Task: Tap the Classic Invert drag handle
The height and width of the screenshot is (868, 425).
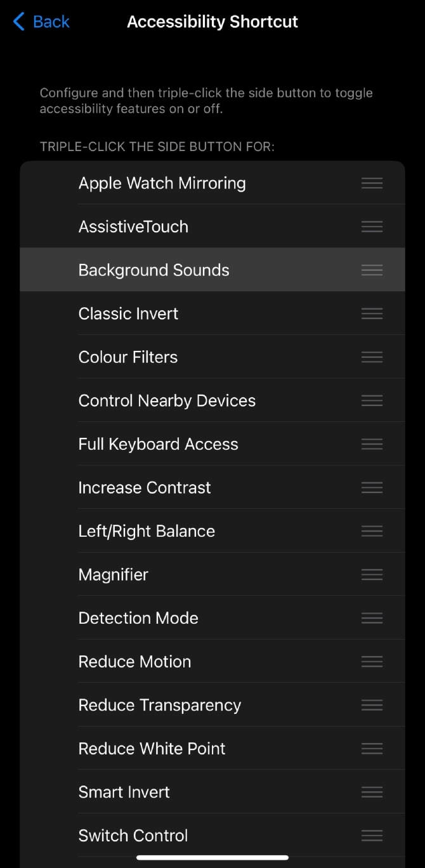Action: click(372, 313)
